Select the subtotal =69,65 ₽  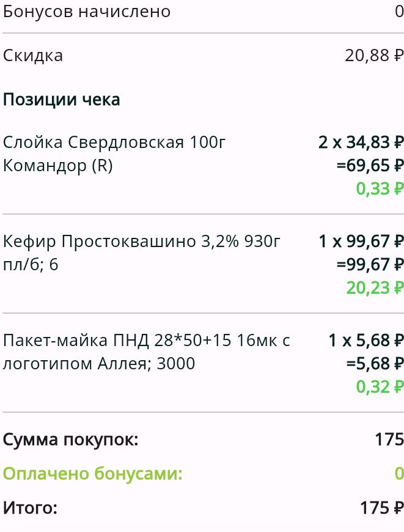(370, 165)
